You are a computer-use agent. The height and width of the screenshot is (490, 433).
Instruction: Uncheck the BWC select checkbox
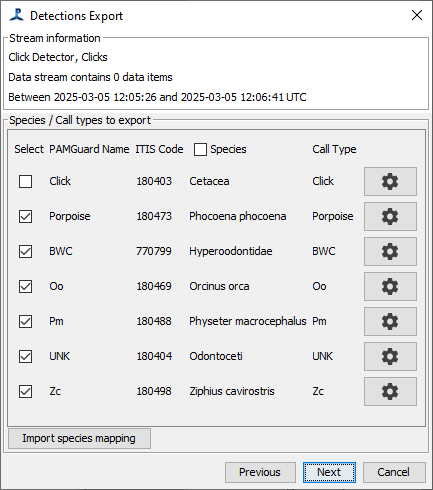point(26,252)
